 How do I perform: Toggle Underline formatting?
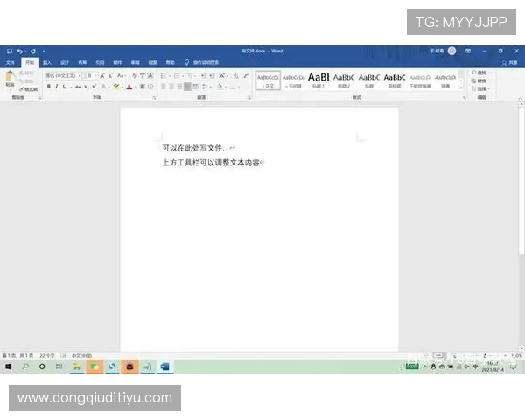[x=65, y=87]
